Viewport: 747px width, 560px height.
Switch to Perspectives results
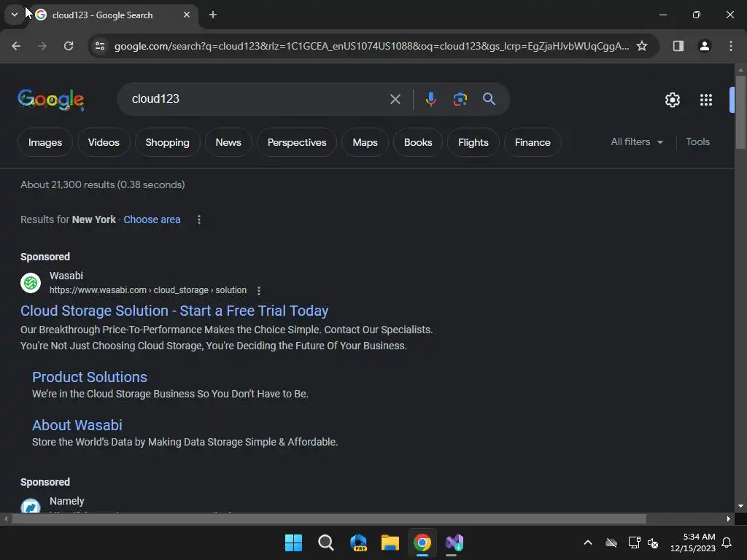point(297,142)
